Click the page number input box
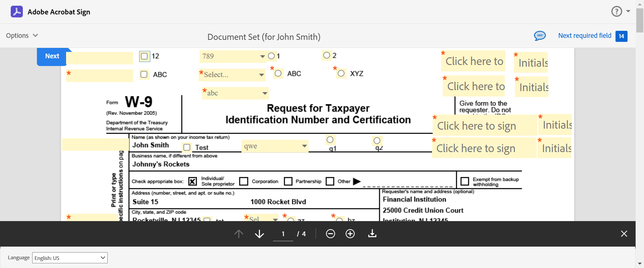 [283, 234]
